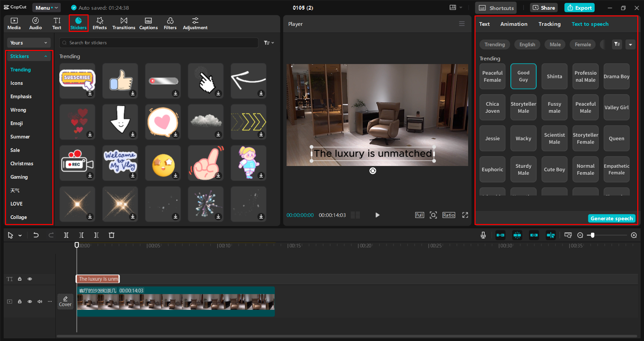The image size is (644, 341).
Task: Select the Captions tool
Action: pos(148,23)
